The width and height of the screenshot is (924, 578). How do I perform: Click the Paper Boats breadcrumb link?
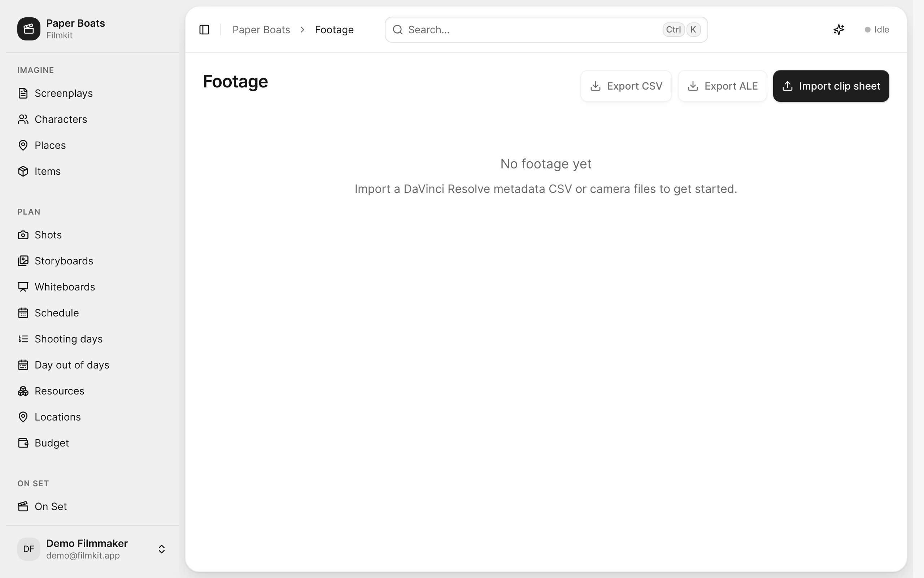pos(261,29)
